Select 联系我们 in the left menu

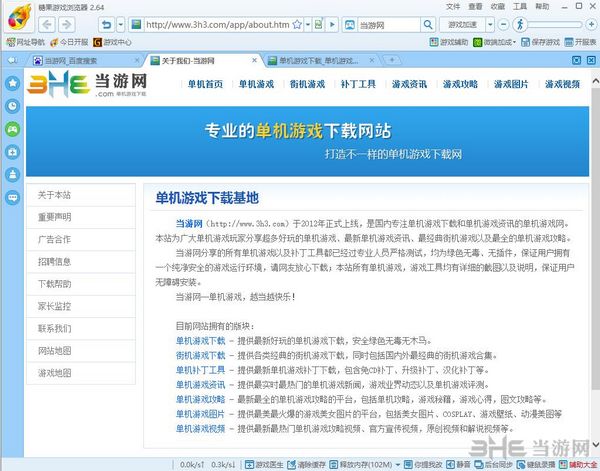(x=81, y=328)
